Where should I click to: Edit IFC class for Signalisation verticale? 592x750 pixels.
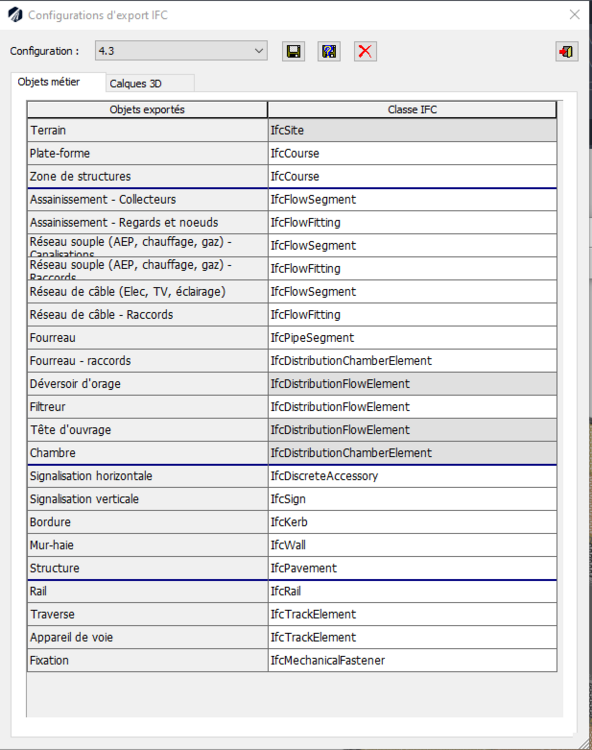(412, 499)
